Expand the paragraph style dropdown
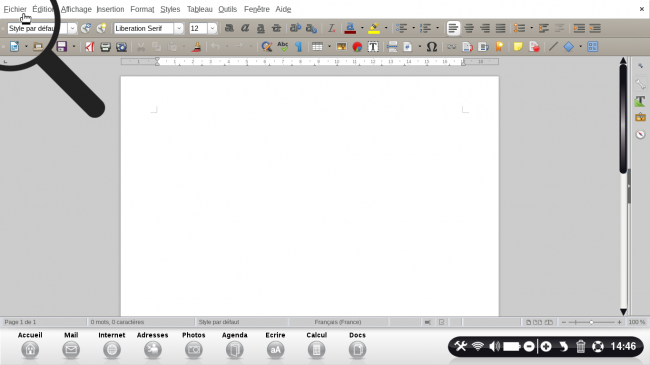Viewport: 650px width, 365px height. [x=72, y=28]
